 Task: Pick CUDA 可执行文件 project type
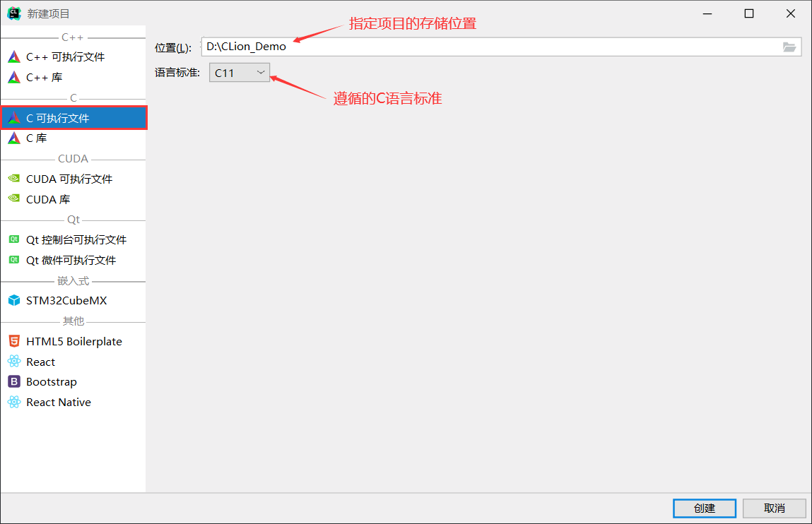73,179
